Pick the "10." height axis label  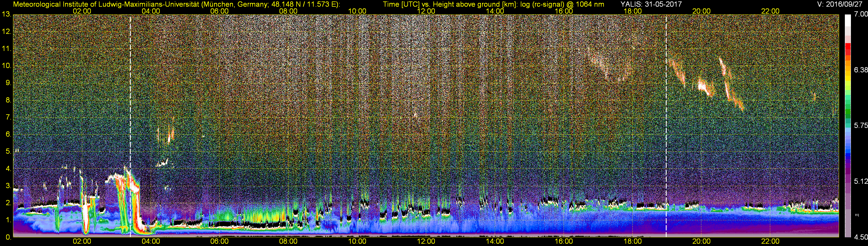pyautogui.click(x=6, y=66)
